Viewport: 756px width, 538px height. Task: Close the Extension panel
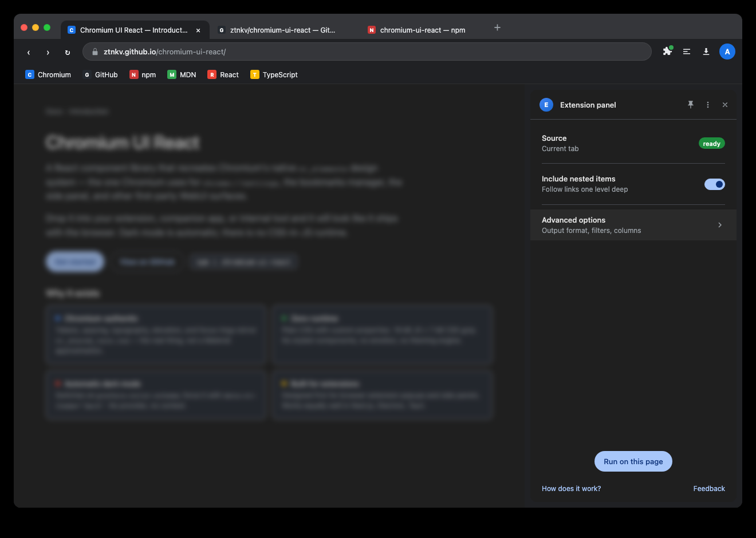pos(724,105)
